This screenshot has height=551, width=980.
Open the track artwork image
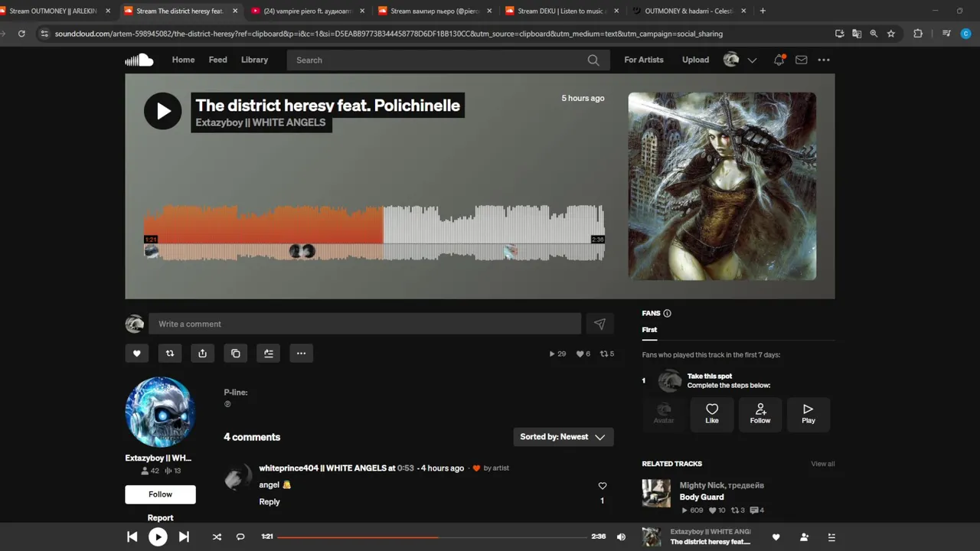pyautogui.click(x=722, y=186)
